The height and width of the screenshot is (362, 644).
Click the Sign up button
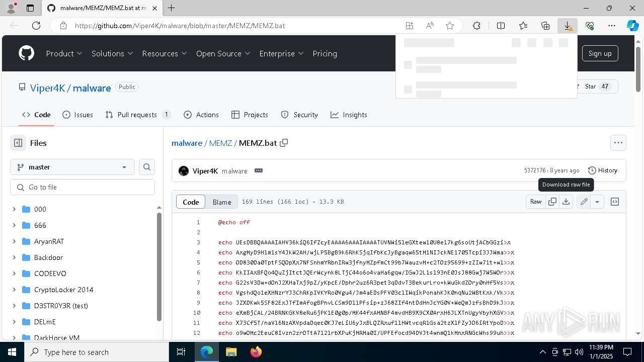click(x=600, y=53)
